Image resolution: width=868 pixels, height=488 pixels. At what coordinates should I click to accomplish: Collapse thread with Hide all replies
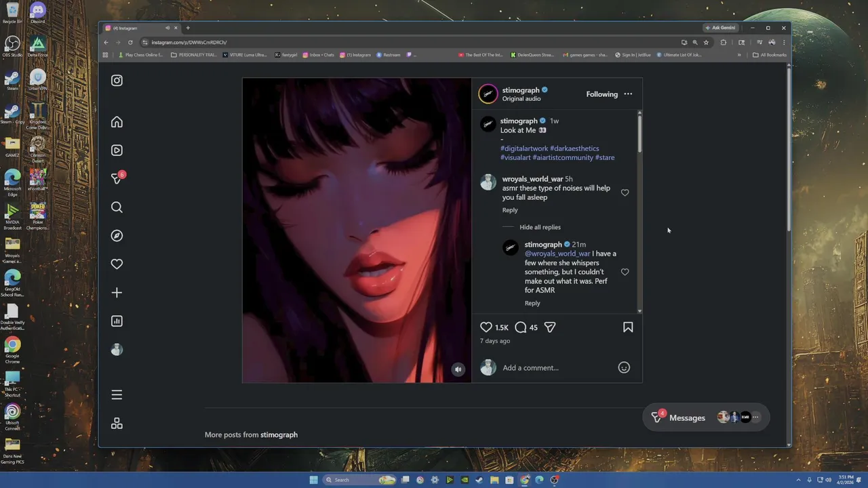click(540, 227)
